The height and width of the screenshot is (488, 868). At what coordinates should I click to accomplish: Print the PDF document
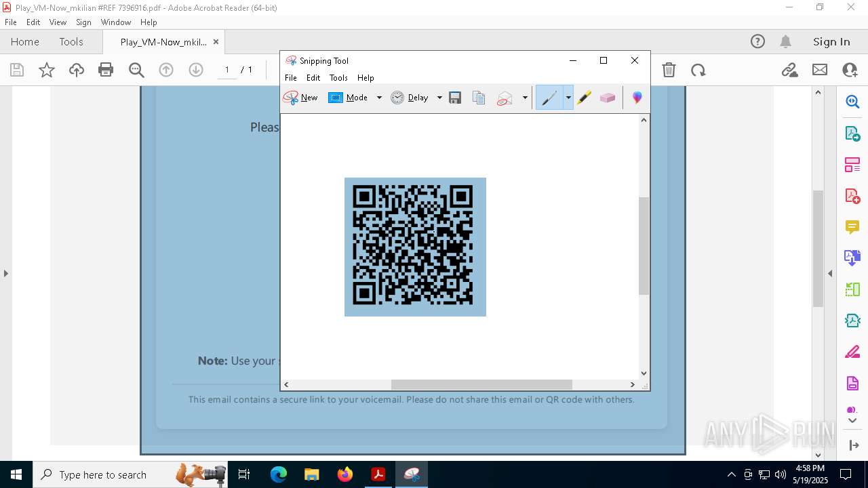(106, 70)
